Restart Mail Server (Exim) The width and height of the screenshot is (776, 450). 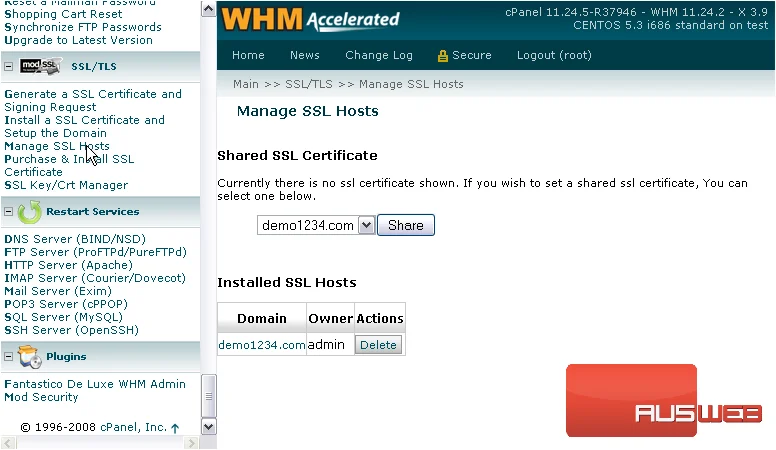pos(58,291)
